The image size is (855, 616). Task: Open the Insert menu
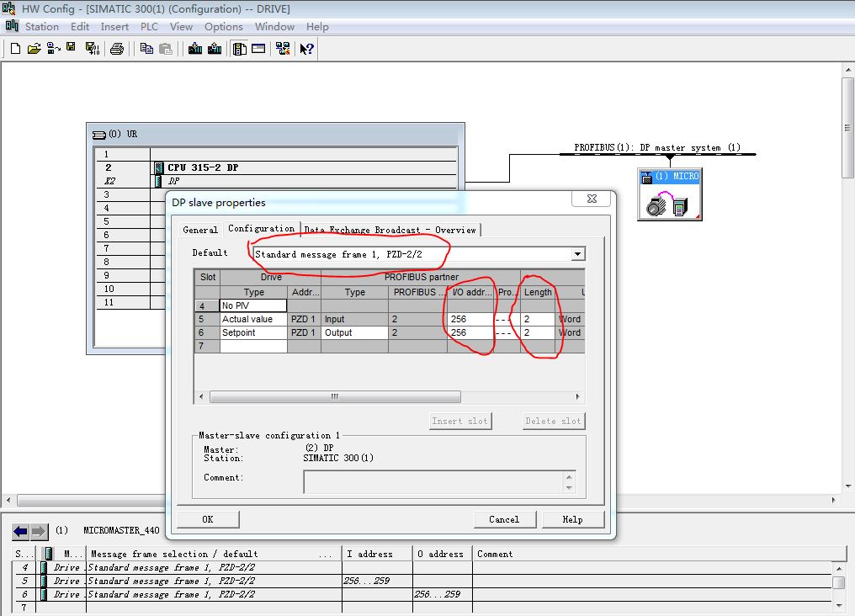point(114,27)
